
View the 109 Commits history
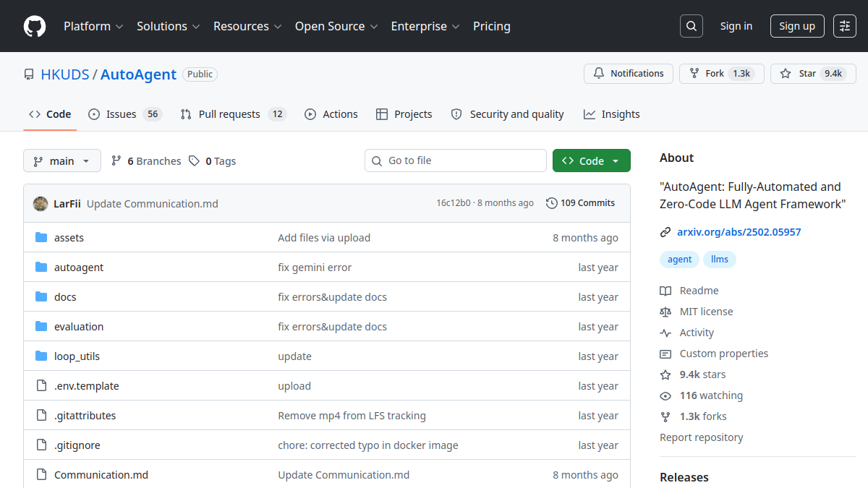581,203
